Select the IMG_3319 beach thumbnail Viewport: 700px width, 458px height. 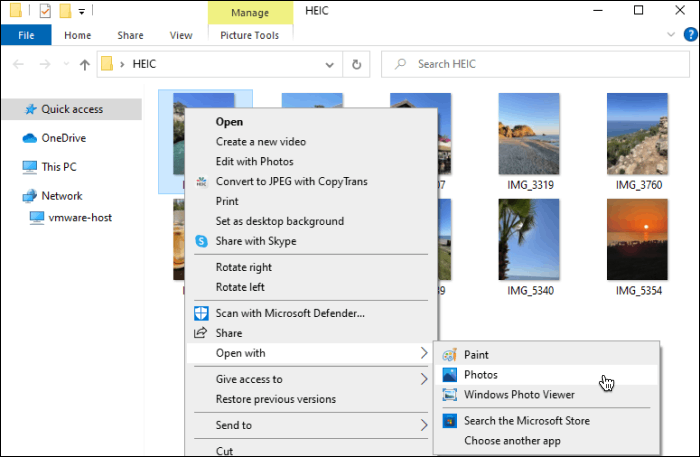click(x=529, y=133)
